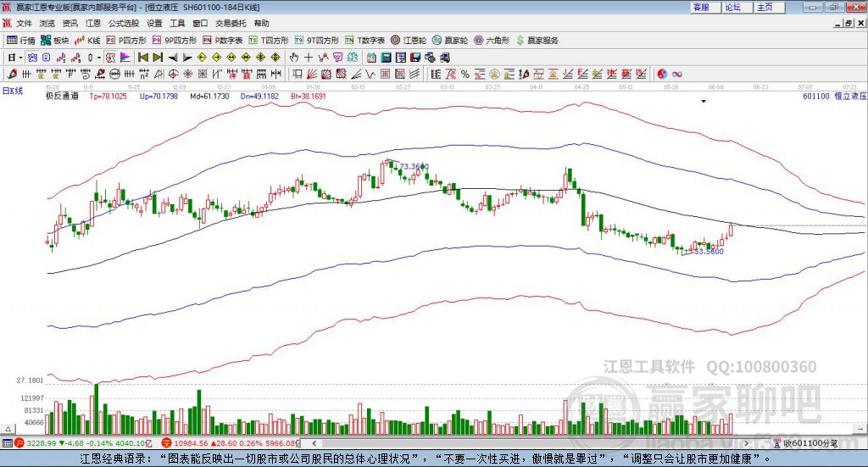
Task: Open the T四方形 tool
Action: click(x=269, y=41)
